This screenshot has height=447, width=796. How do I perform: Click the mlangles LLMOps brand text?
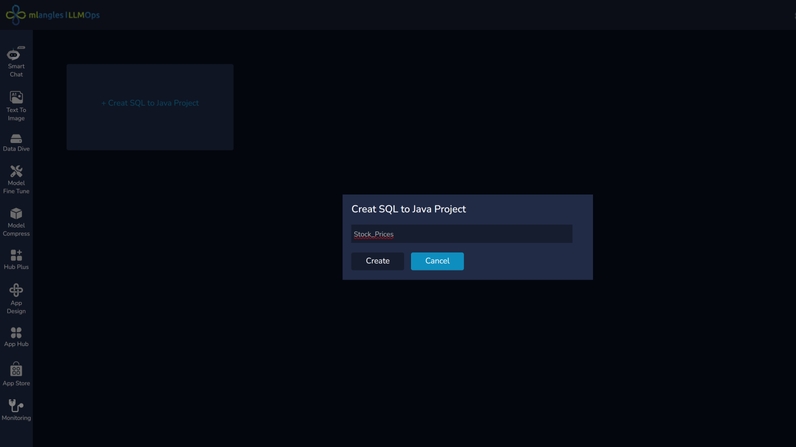point(65,15)
